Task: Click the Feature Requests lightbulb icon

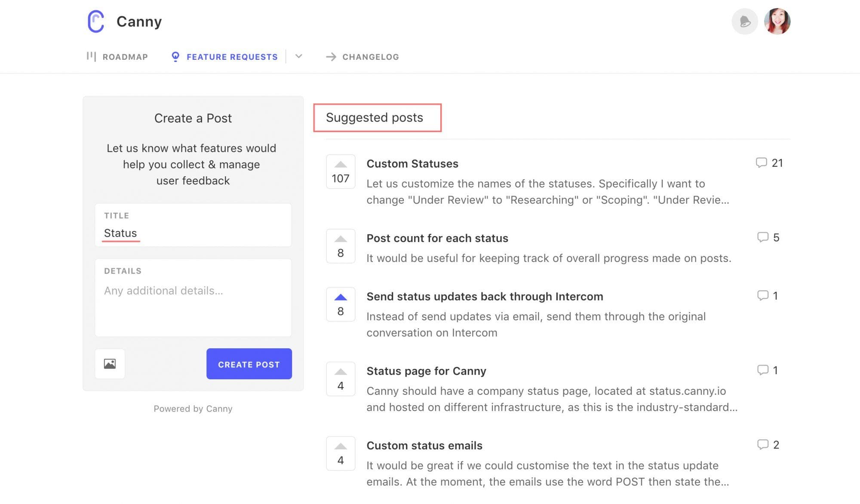Action: pos(175,57)
